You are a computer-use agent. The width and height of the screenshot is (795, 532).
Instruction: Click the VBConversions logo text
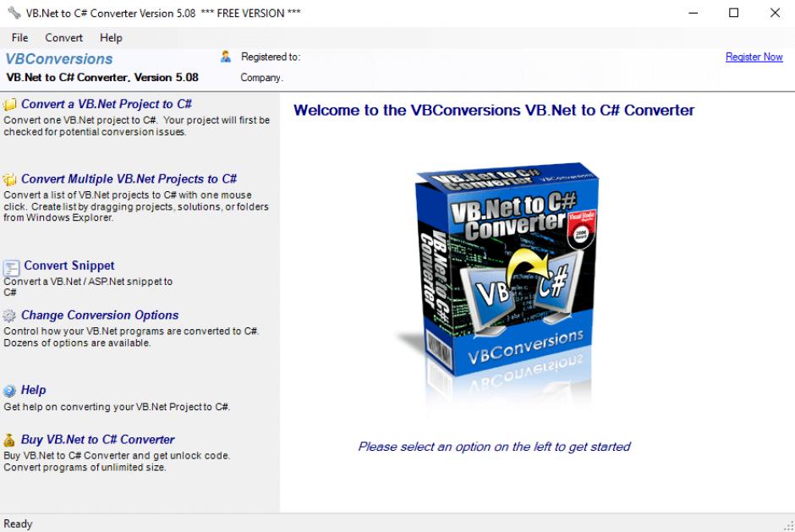[x=59, y=59]
